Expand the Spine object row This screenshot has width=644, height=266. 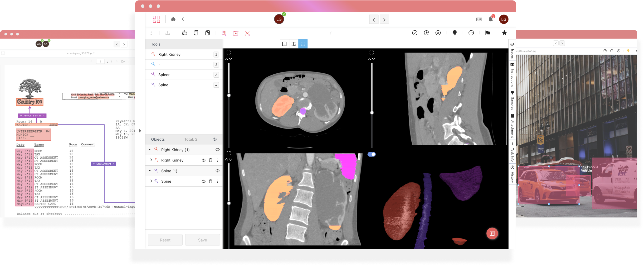tap(151, 181)
